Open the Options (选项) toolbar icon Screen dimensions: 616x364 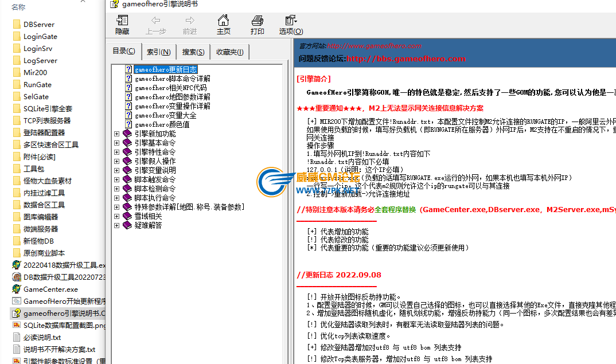pos(291,21)
